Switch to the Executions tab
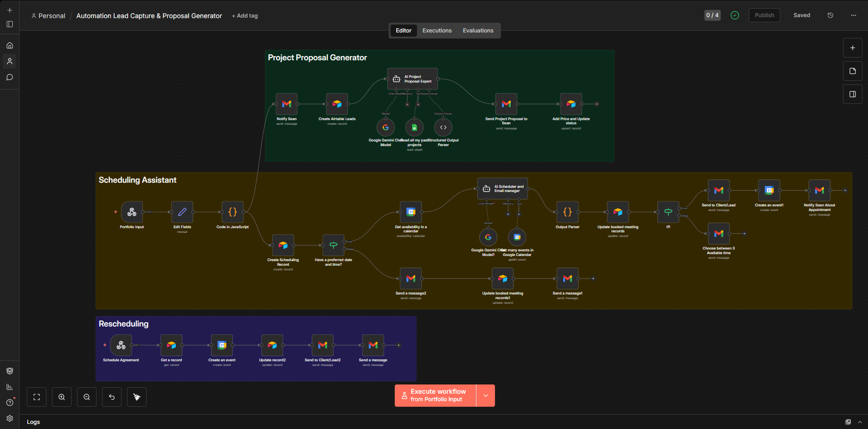This screenshot has height=429, width=868. pos(437,31)
